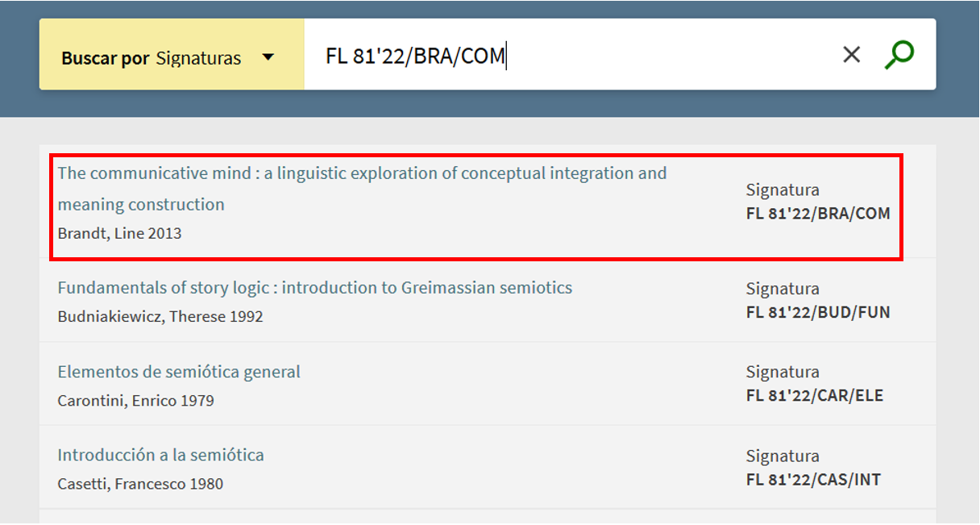Select call number FL 81'22/CAR/ELE
This screenshot has width=980, height=525.
(x=815, y=396)
